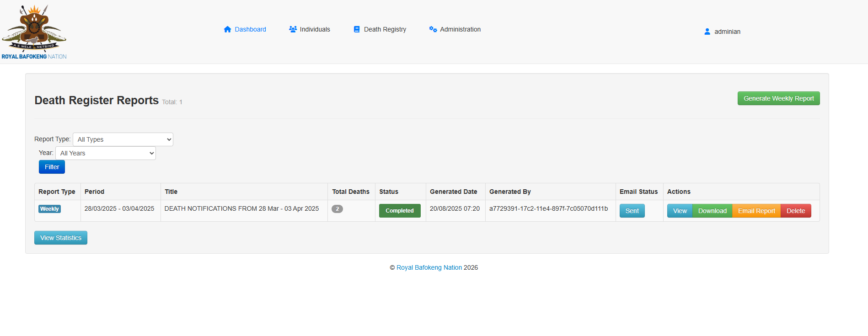Click the Individuals people icon
Viewport: 868px width, 336px height.
pyautogui.click(x=293, y=29)
